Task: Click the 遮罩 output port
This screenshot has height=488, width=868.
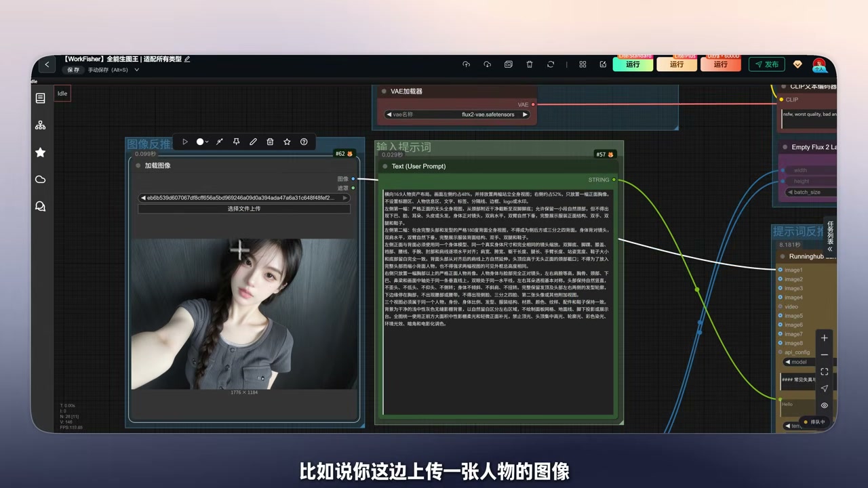Action: (x=353, y=188)
